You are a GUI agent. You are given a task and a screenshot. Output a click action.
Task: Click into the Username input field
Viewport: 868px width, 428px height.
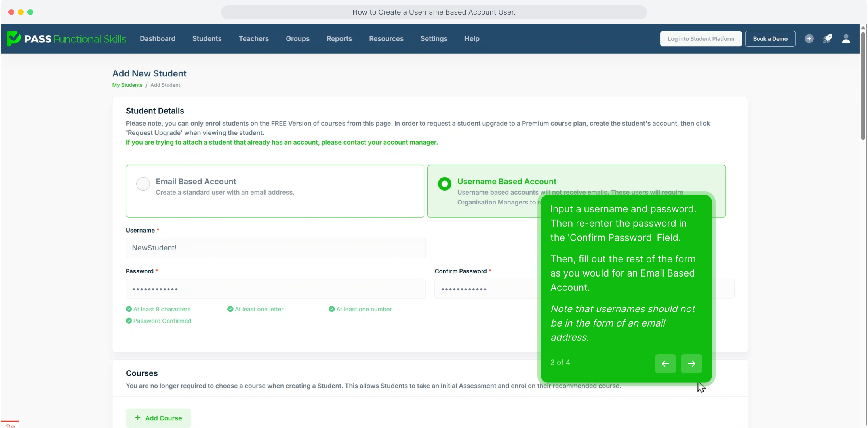[276, 248]
